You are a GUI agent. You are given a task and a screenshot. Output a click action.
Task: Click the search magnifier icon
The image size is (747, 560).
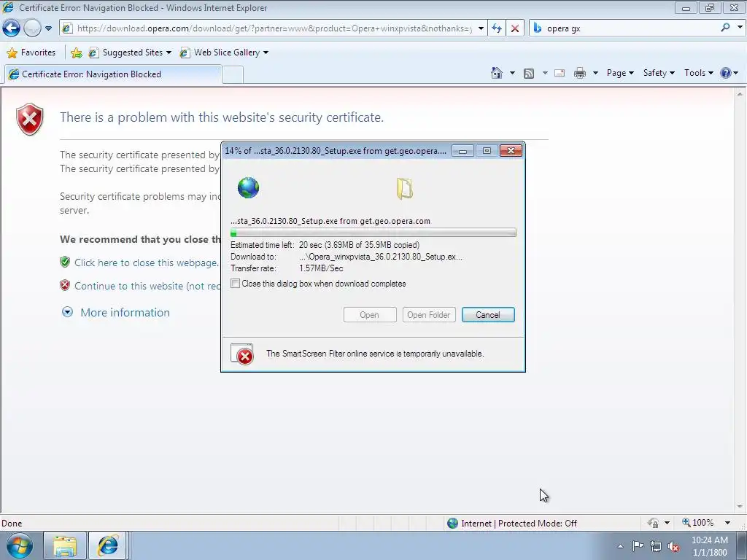click(726, 28)
